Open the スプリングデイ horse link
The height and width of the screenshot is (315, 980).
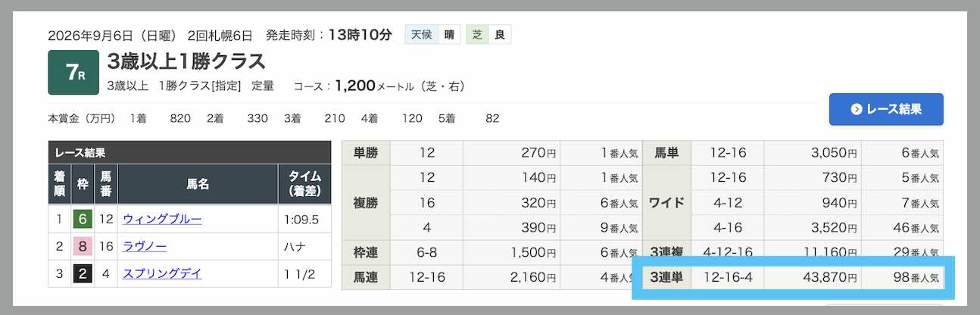coord(162,274)
